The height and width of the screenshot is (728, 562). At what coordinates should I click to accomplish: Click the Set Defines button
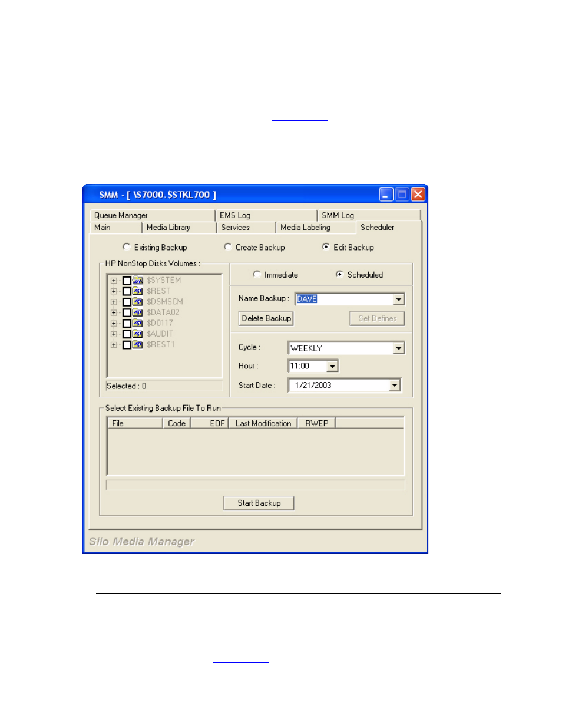[377, 318]
